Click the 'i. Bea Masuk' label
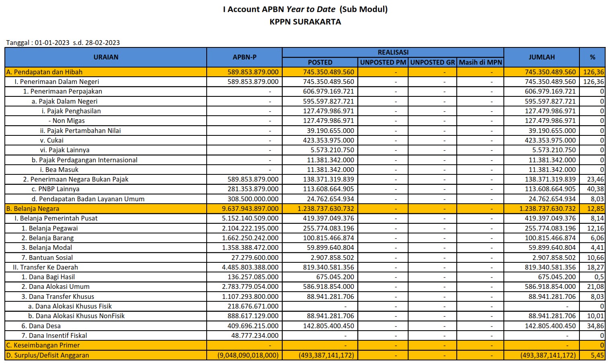610x364 pixels. (59, 170)
